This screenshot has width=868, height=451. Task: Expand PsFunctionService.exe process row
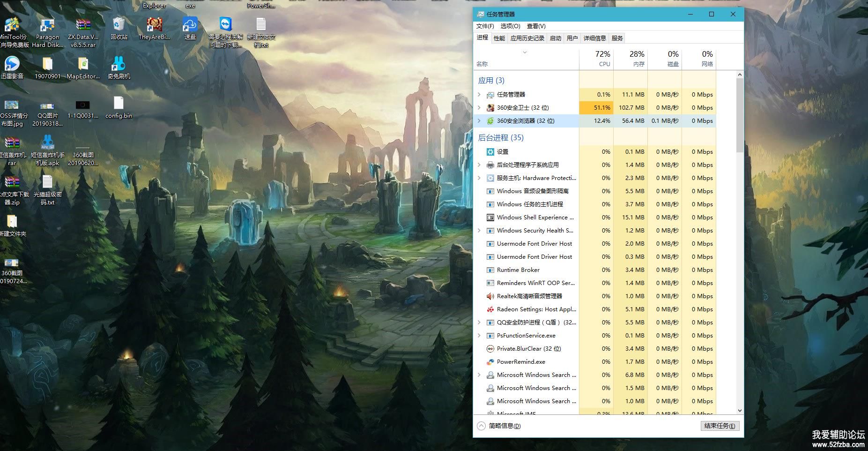click(x=479, y=335)
